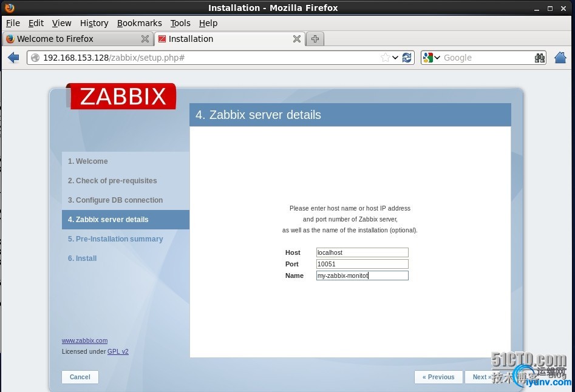This screenshot has height=392, width=575.
Task: Select step 5. Pre-Installation summary
Action: 126,239
